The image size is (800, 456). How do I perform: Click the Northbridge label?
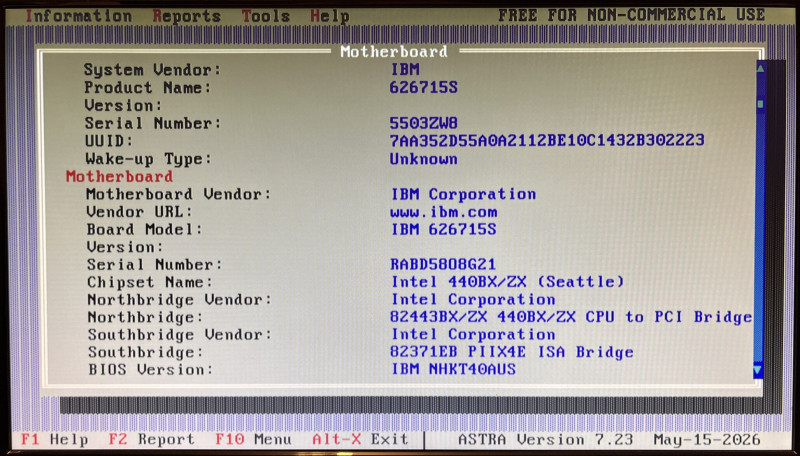click(x=145, y=317)
